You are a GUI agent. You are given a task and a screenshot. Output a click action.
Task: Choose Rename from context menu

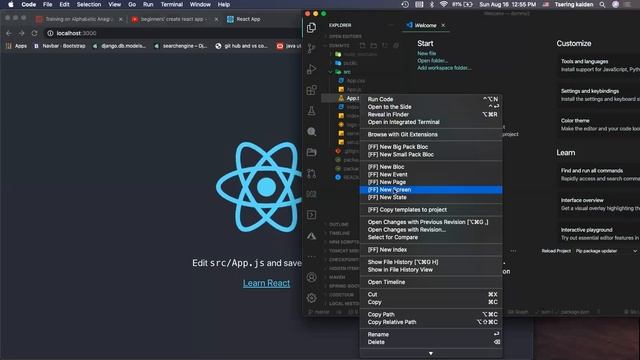point(431,334)
